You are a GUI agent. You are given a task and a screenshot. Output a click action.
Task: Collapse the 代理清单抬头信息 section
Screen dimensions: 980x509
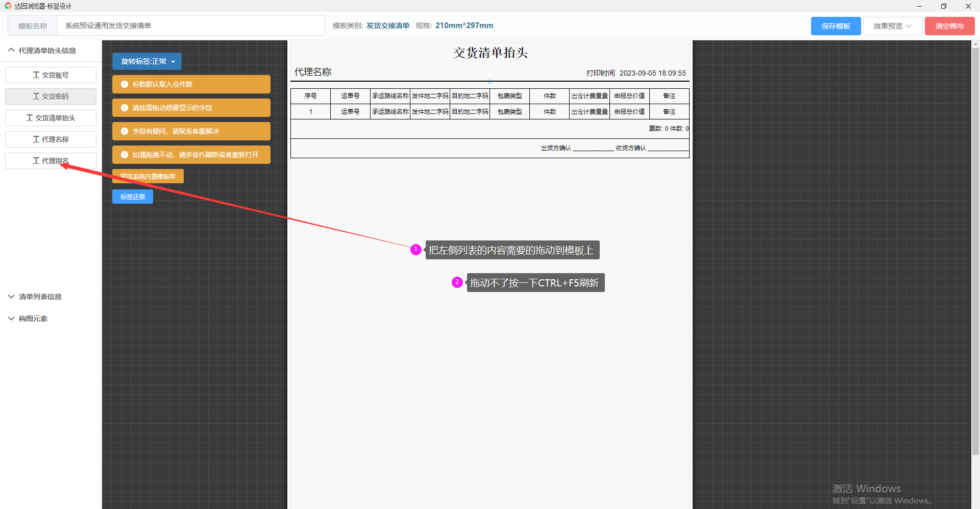point(11,50)
